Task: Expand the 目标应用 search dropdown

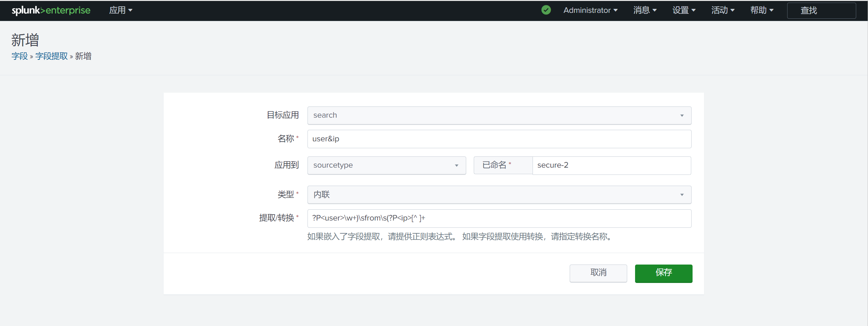Action: [499, 115]
